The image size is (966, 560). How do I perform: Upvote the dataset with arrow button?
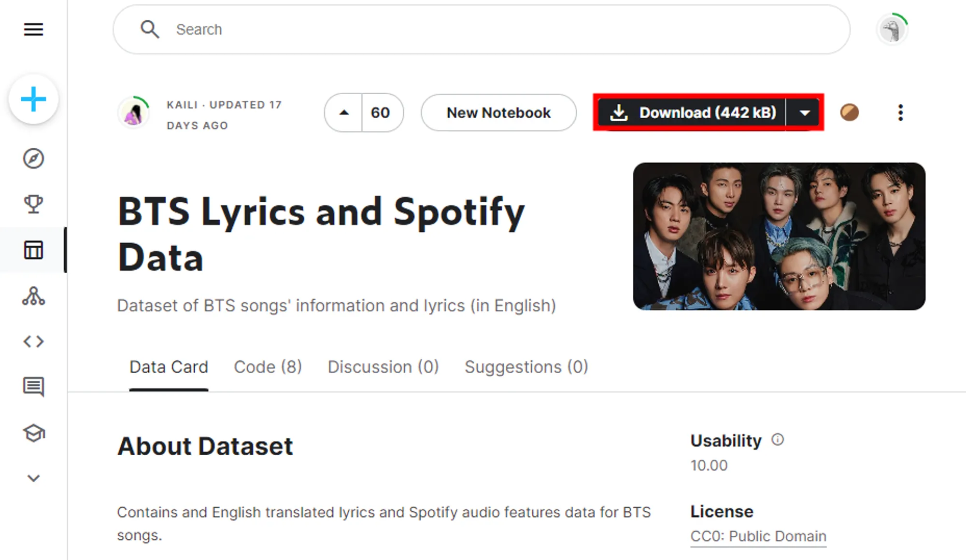point(343,112)
